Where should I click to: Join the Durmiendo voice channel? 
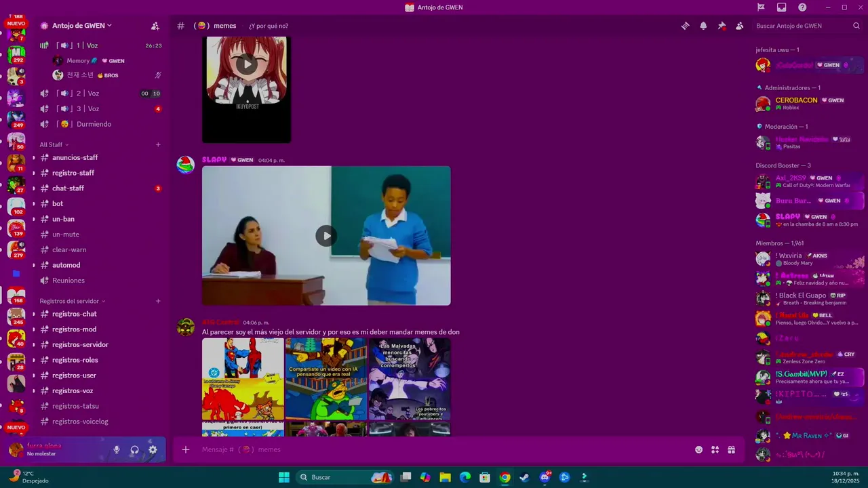(100, 124)
